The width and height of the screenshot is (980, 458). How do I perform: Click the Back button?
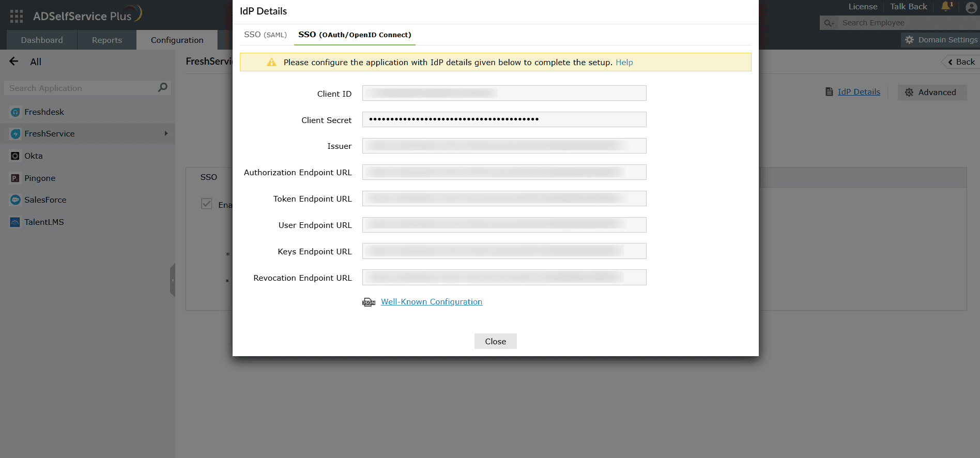[961, 62]
